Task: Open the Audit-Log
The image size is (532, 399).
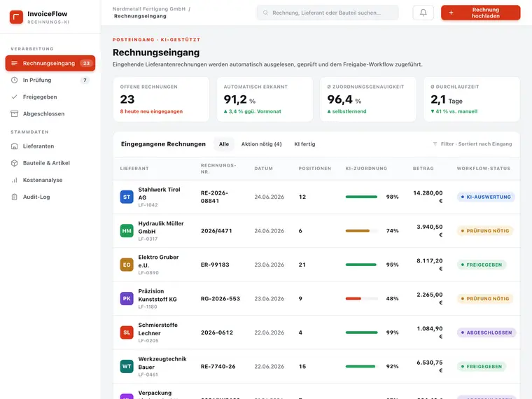Action: [50, 197]
